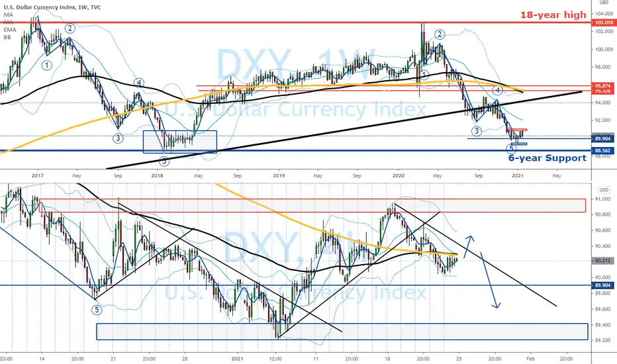Click the 90.600 price axis value

tap(604, 230)
